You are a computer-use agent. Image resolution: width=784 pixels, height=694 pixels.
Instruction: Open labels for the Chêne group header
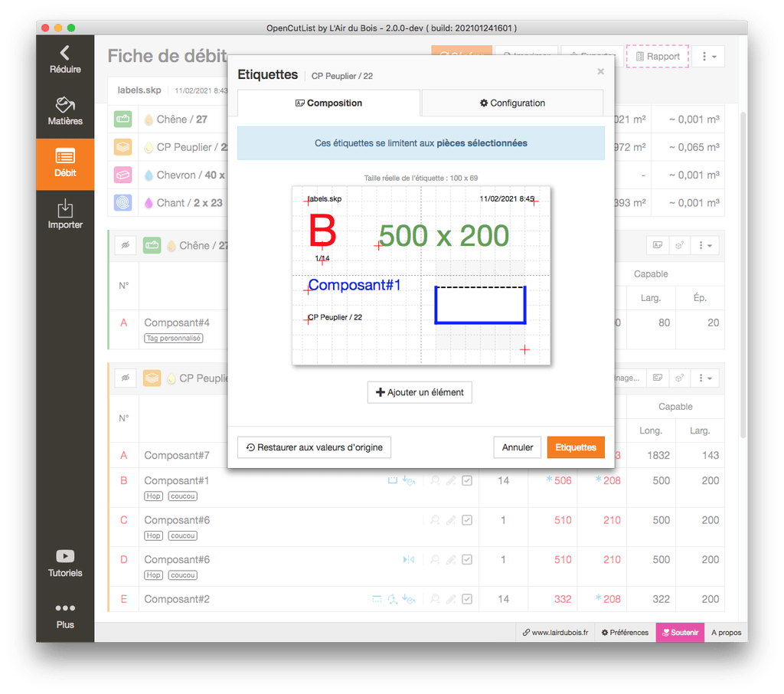point(658,245)
